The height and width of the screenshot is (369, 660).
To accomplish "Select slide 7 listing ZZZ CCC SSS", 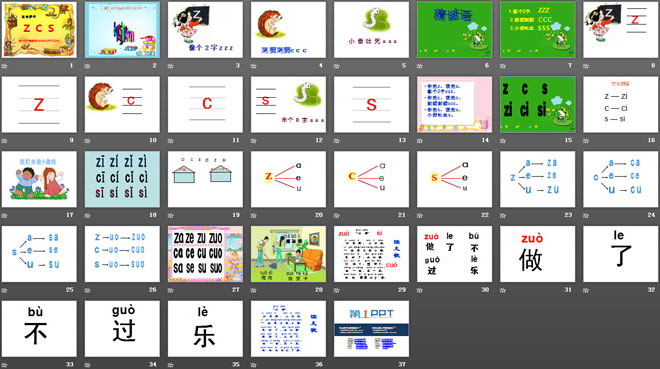I will (538, 29).
